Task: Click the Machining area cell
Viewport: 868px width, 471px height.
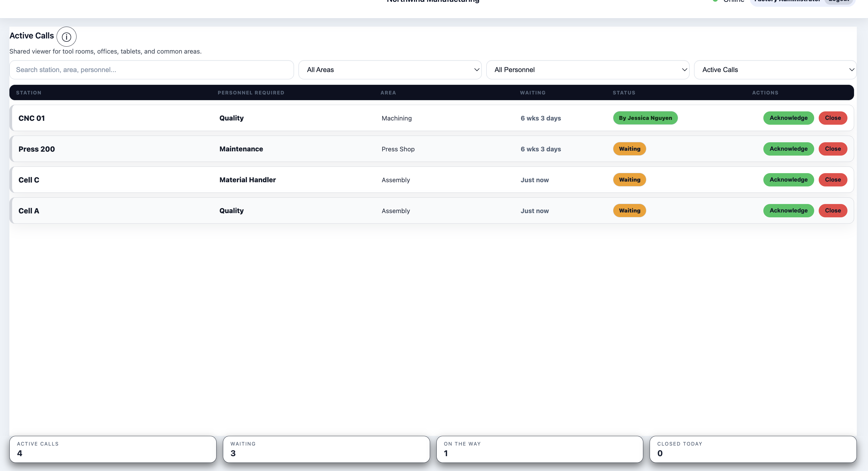Action: (x=396, y=118)
